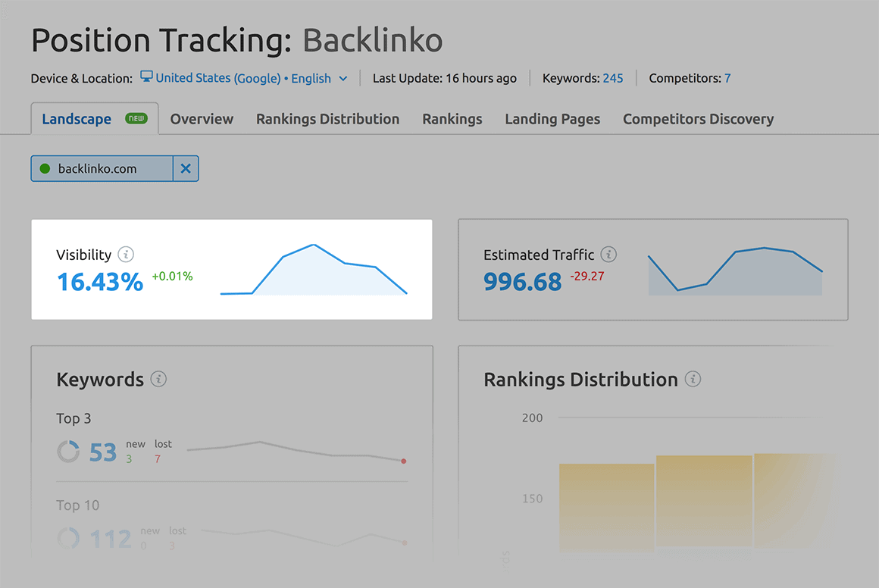Click the red endpoint on Top 3 trend line
The width and height of the screenshot is (879, 588).
tap(404, 461)
